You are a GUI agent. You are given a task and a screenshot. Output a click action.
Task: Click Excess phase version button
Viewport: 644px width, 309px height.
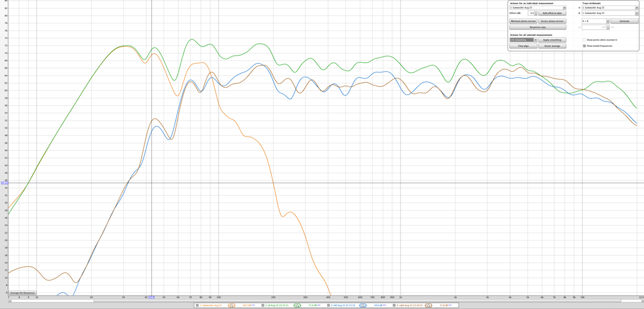click(552, 21)
